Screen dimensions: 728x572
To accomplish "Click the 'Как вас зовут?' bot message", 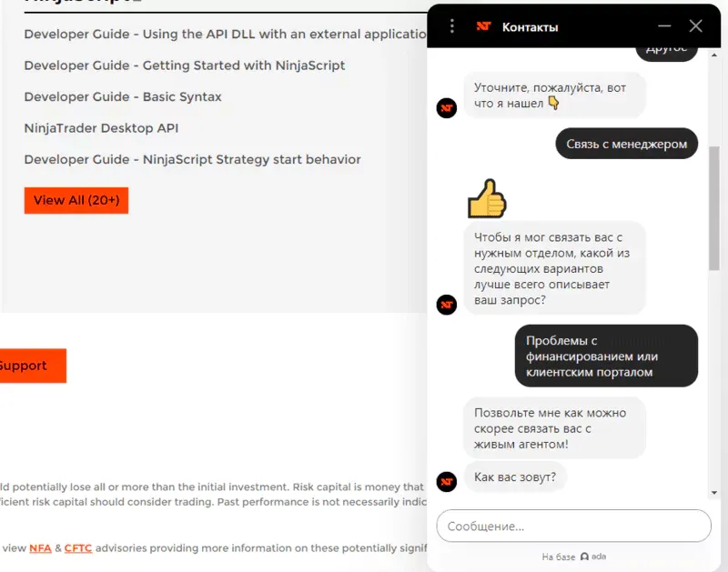I will click(x=515, y=477).
